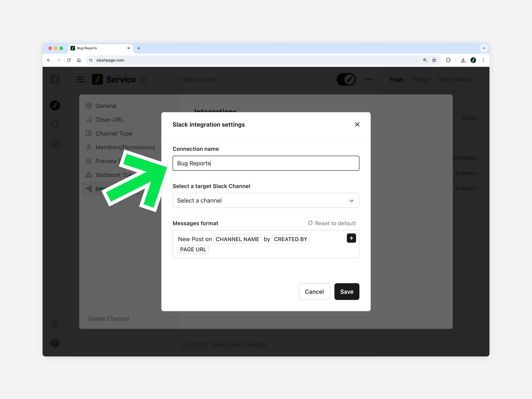Viewport: 532px width, 399px height.
Task: Open the browser downloads
Action: click(463, 60)
